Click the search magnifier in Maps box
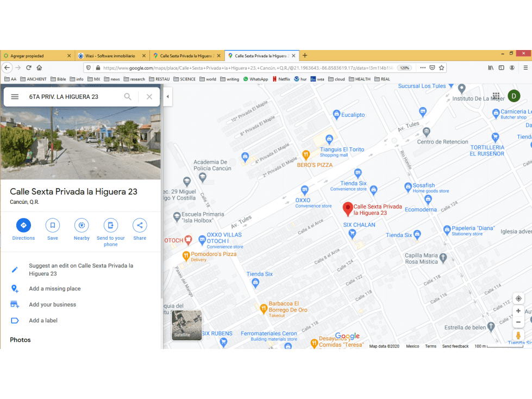 pyautogui.click(x=128, y=97)
